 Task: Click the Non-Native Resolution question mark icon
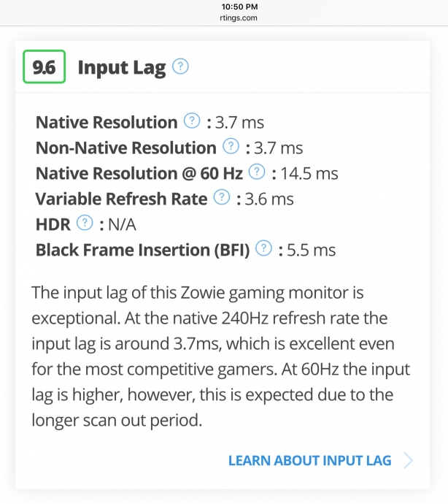pos(231,148)
